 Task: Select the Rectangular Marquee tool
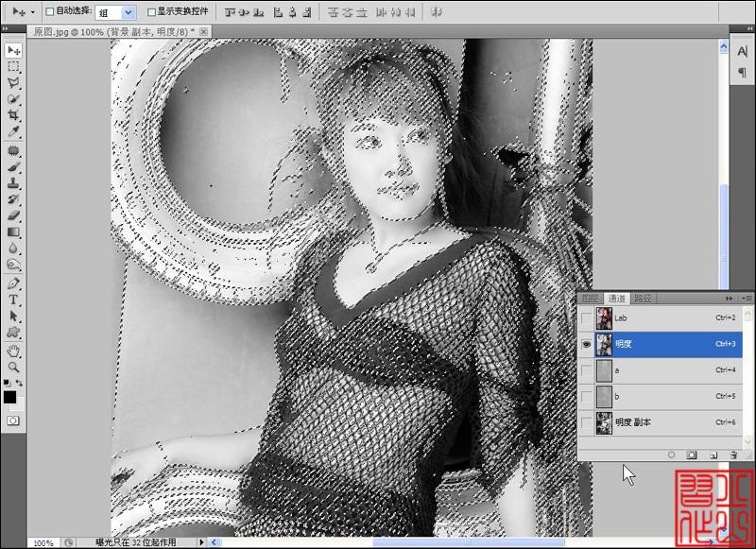click(13, 66)
